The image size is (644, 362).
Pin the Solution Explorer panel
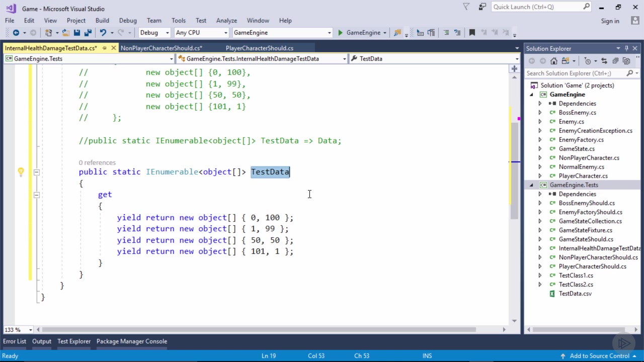point(627,48)
